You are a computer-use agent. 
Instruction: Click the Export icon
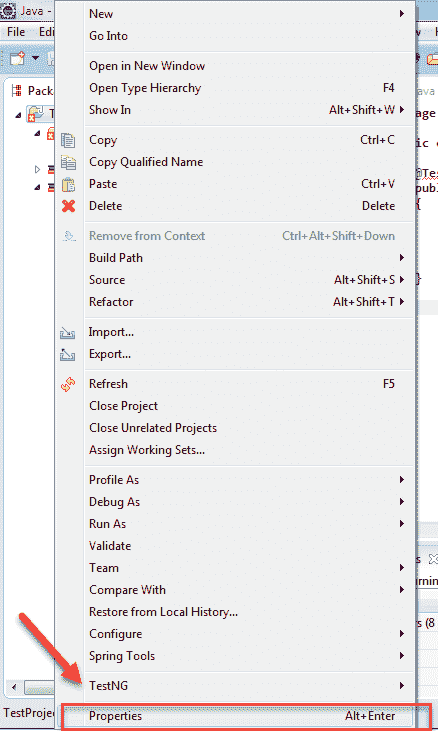[x=68, y=355]
